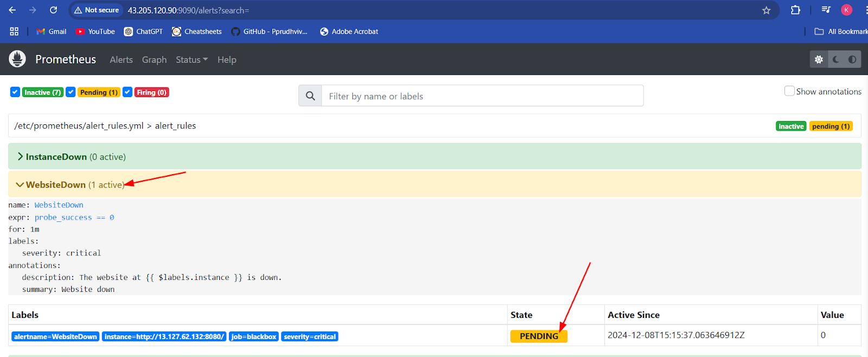The image size is (868, 357).
Task: Collapse the WebsiteDown alert rule
Action: tap(435, 184)
